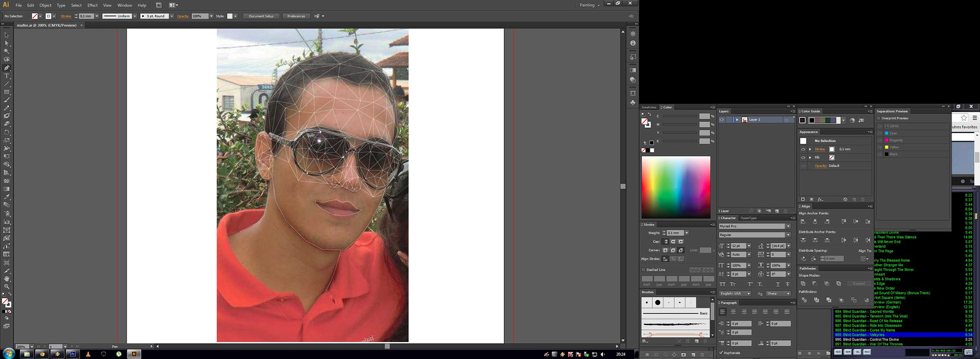Uncheck the Hyphenate checkbox
The image size is (980, 359).
pyautogui.click(x=721, y=353)
